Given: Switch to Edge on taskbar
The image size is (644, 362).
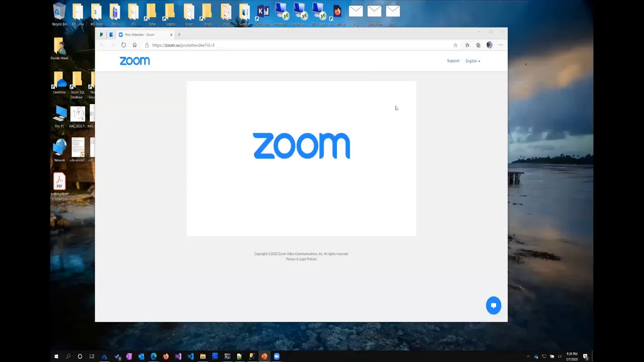Looking at the screenshot, I should click(153, 356).
